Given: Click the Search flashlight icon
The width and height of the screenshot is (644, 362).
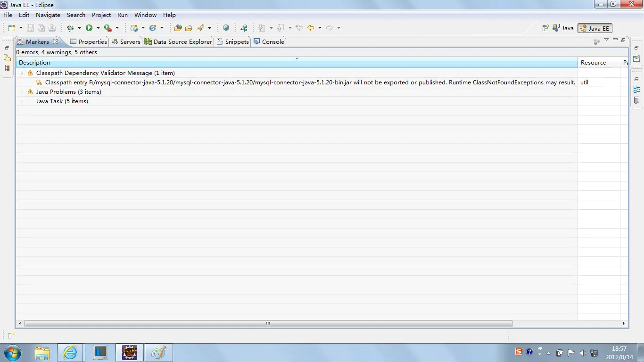Looking at the screenshot, I should (x=201, y=28).
